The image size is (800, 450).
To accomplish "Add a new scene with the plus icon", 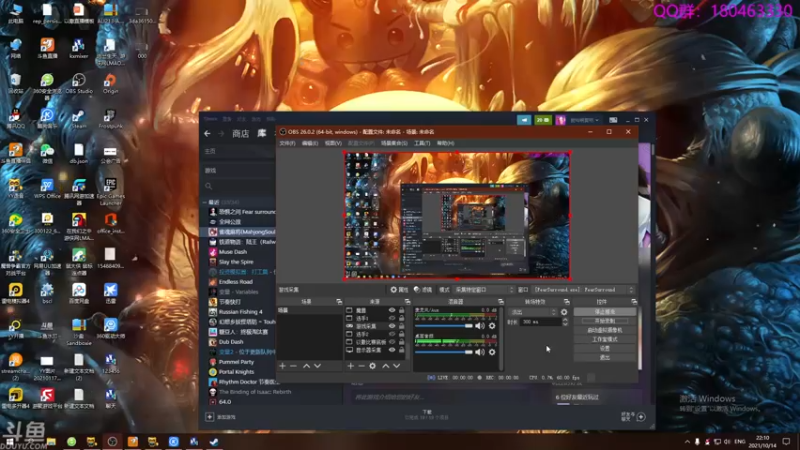I will tap(282, 366).
